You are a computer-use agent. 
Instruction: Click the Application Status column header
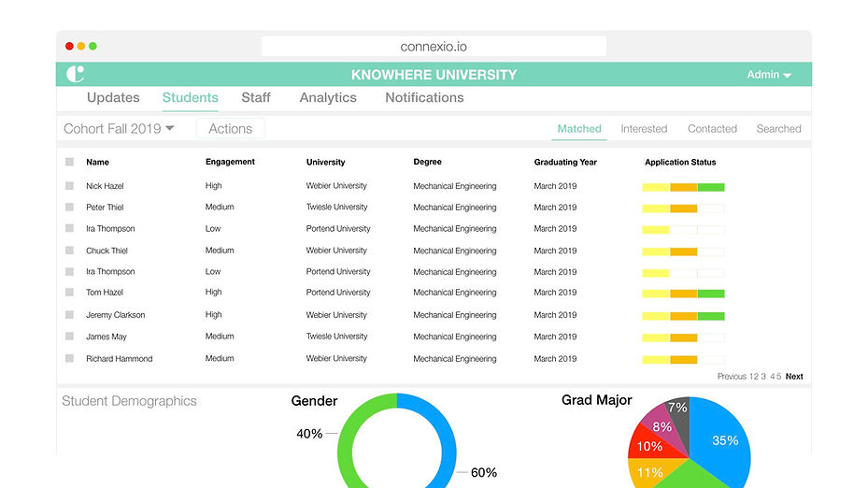pyautogui.click(x=680, y=163)
